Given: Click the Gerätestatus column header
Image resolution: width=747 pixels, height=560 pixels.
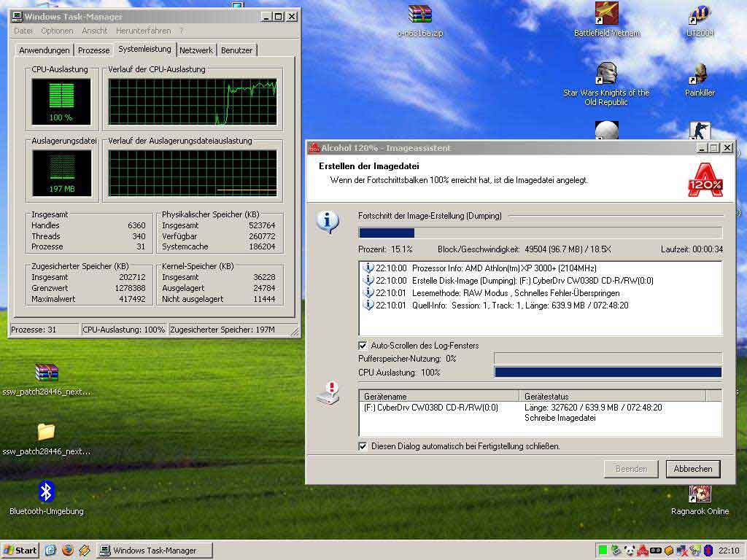Looking at the screenshot, I should point(612,396).
